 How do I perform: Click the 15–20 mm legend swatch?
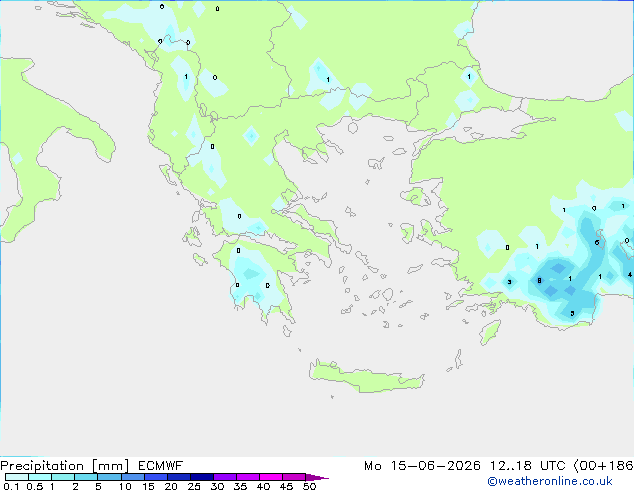pos(155,477)
